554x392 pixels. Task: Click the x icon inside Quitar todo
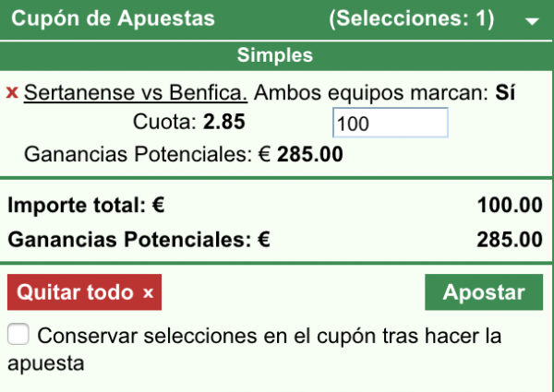(x=148, y=293)
